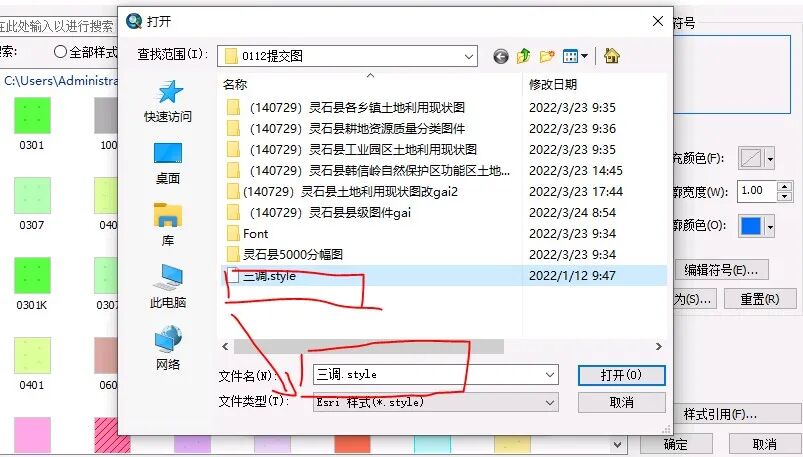
Task: Open Libraries (库) in sidebar
Action: pos(168,225)
